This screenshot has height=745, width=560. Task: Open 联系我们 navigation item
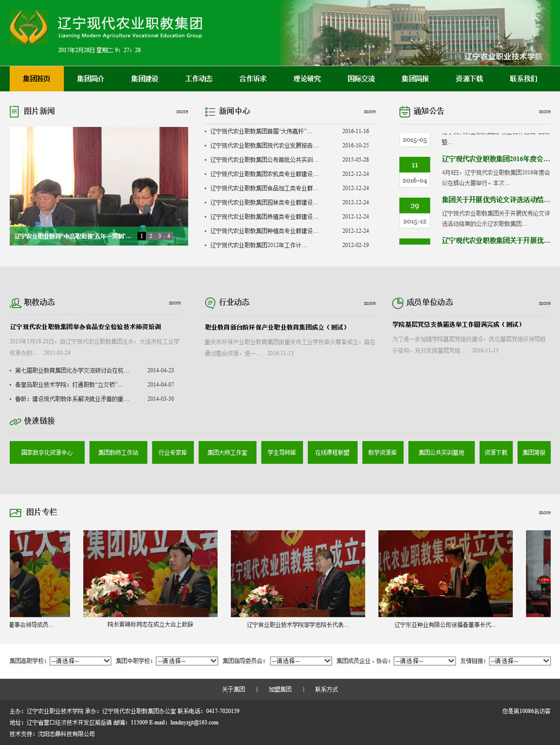(524, 78)
